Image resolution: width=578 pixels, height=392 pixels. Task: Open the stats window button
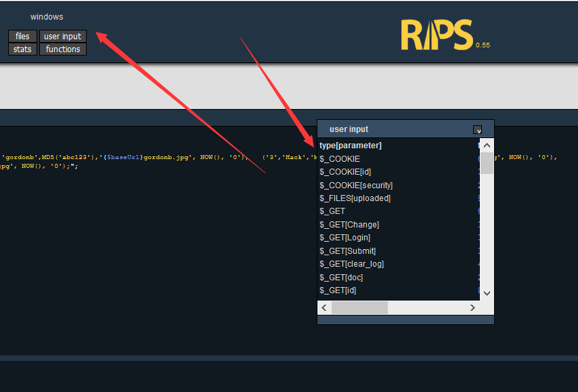pyautogui.click(x=22, y=49)
